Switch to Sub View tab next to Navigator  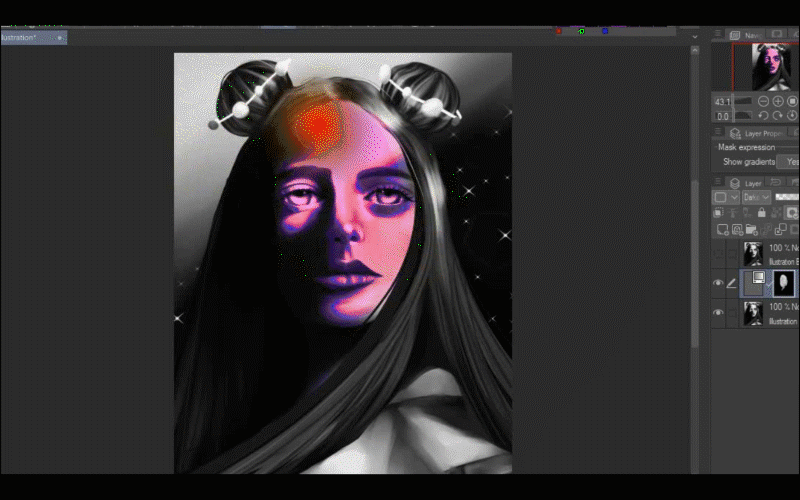777,34
